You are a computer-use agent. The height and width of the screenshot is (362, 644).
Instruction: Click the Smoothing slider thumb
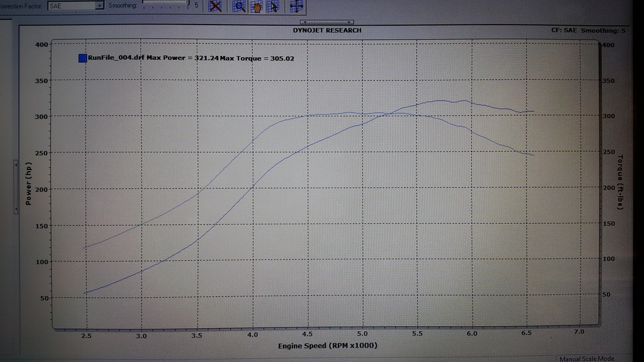pyautogui.click(x=189, y=4)
